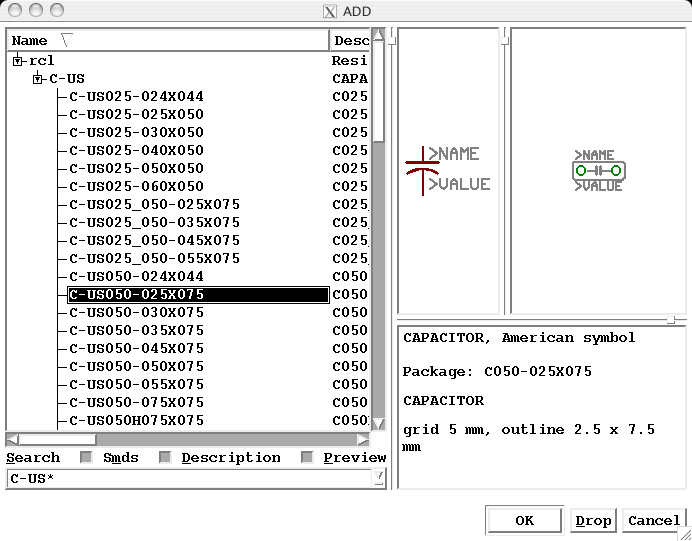Click 'Package: C050-025X075' description text
This screenshot has height=541, width=692.
coord(497,372)
